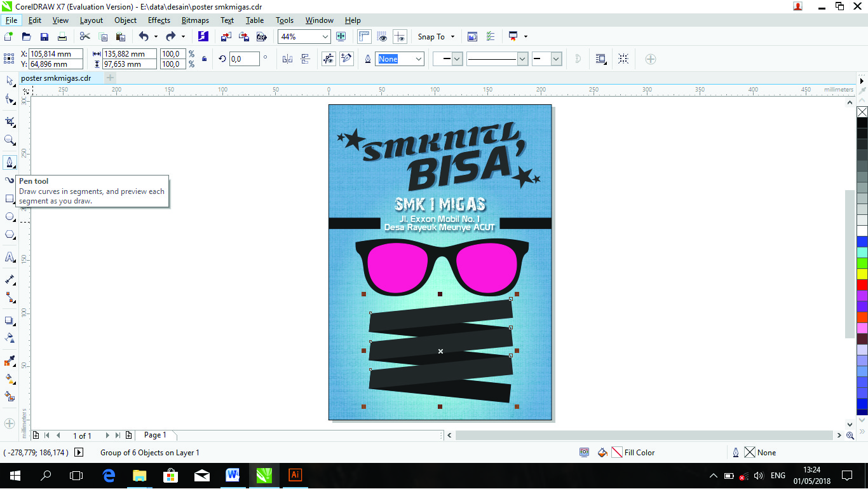Select the Pick tool in the toolbox

(x=10, y=81)
